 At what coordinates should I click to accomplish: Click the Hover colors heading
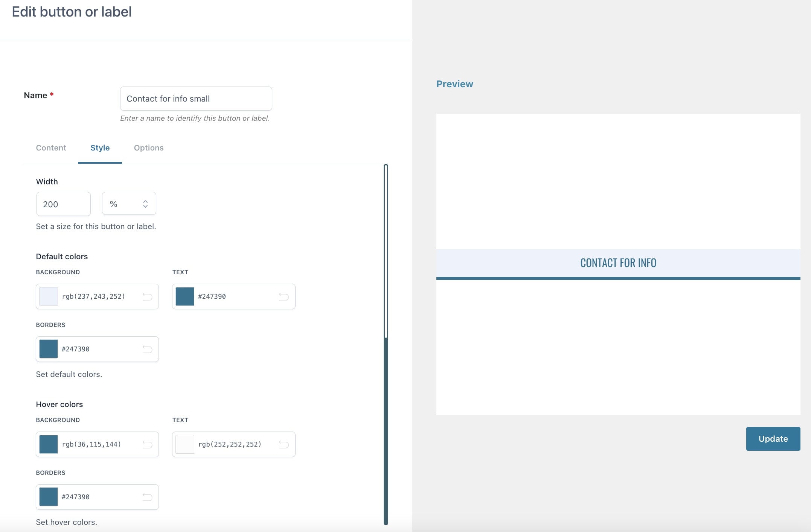click(59, 404)
